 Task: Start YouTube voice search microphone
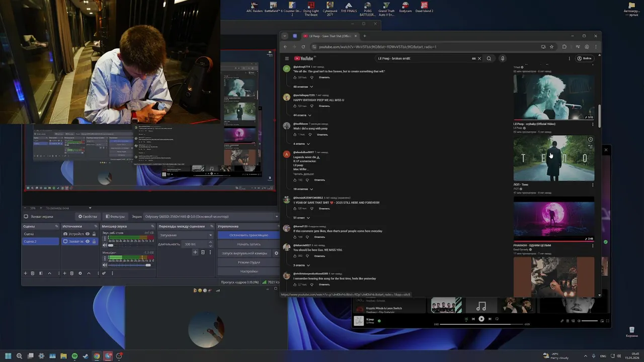click(502, 58)
